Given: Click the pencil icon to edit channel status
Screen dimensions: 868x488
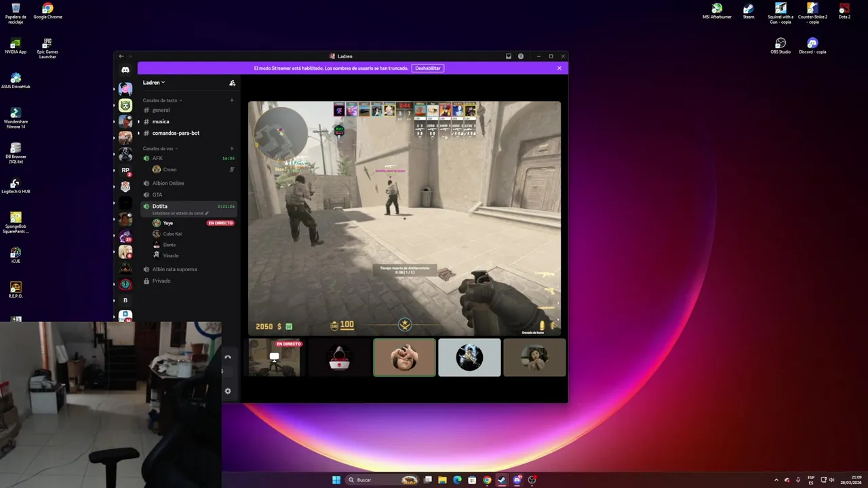Looking at the screenshot, I should coord(207,213).
